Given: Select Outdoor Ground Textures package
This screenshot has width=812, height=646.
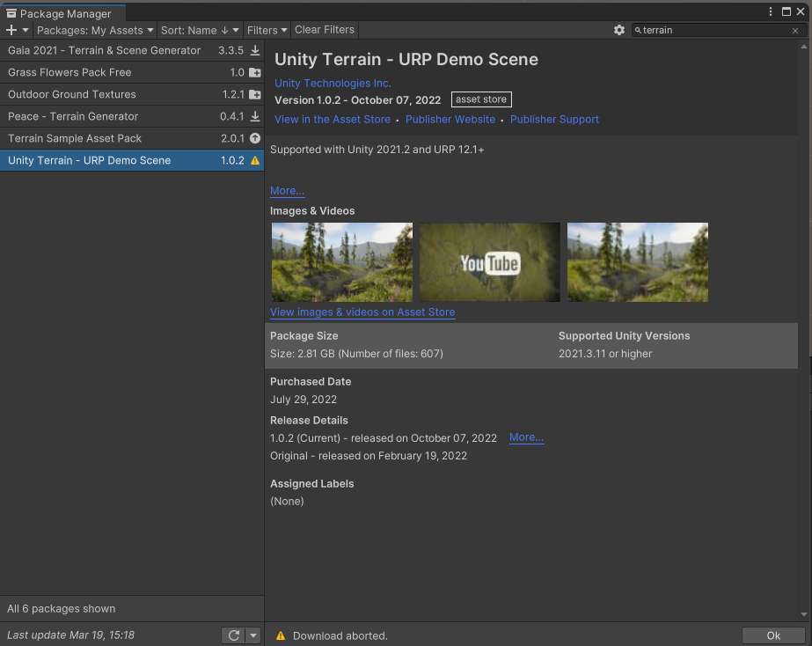Looking at the screenshot, I should click(x=132, y=94).
